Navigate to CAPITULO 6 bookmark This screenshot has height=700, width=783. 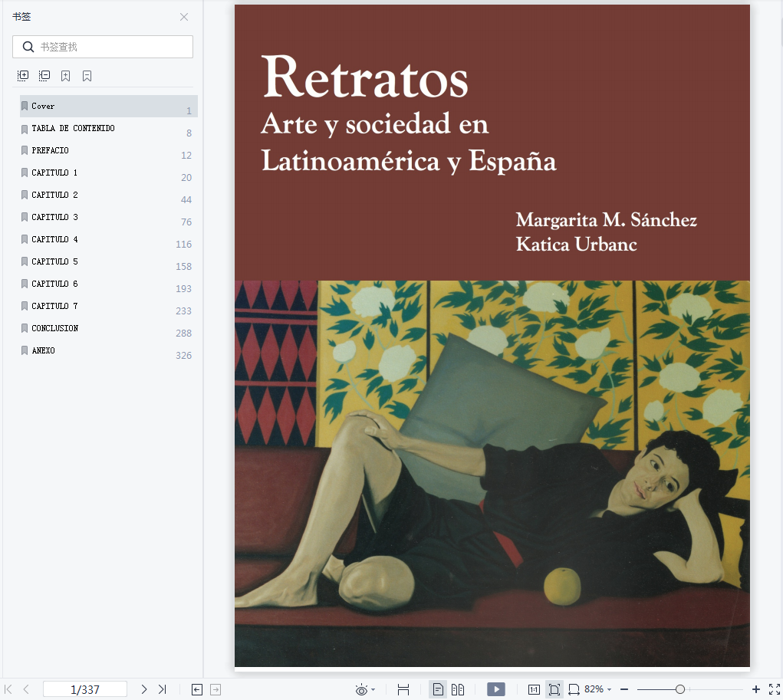click(109, 284)
